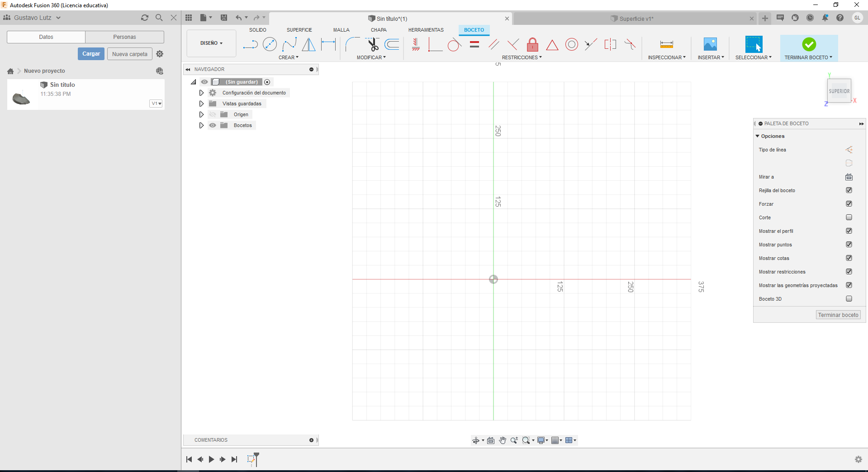Enable the Boceto 3D checkbox
Viewport: 868px width, 472px height.
tap(849, 299)
